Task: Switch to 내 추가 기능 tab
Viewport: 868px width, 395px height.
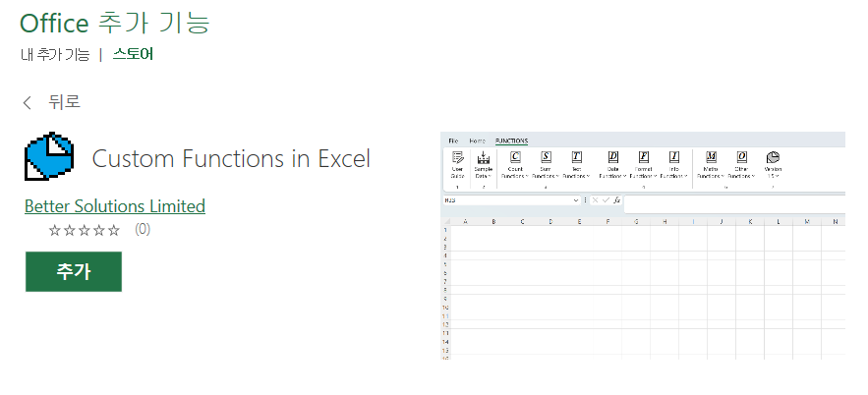Action: tap(55, 54)
